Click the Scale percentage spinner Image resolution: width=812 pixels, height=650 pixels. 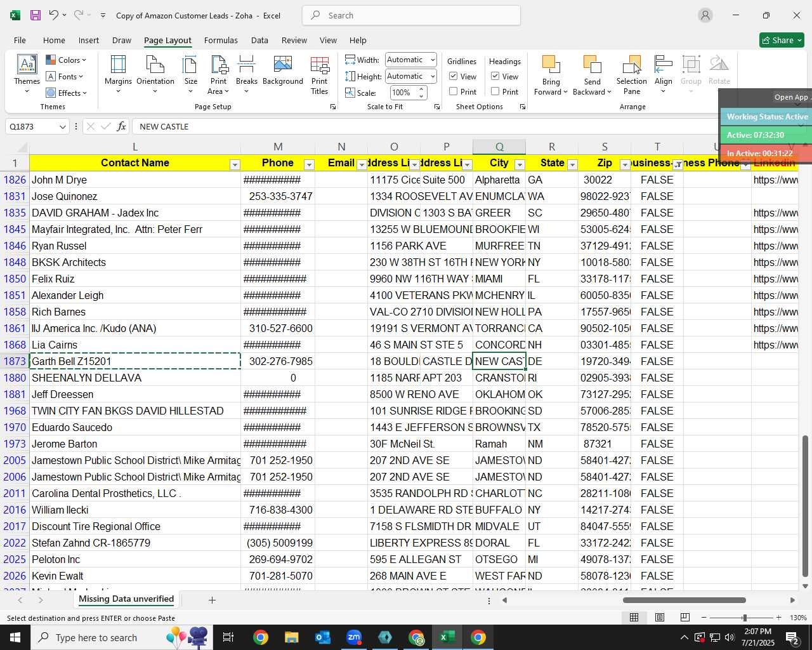pos(422,93)
